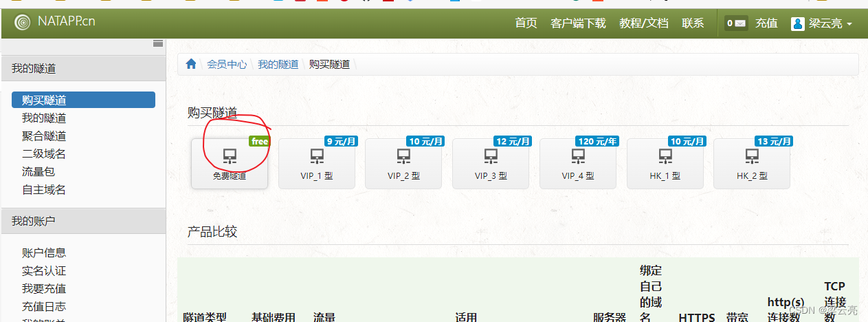
Task: Click the 13 元/月 price badge
Action: click(x=774, y=141)
